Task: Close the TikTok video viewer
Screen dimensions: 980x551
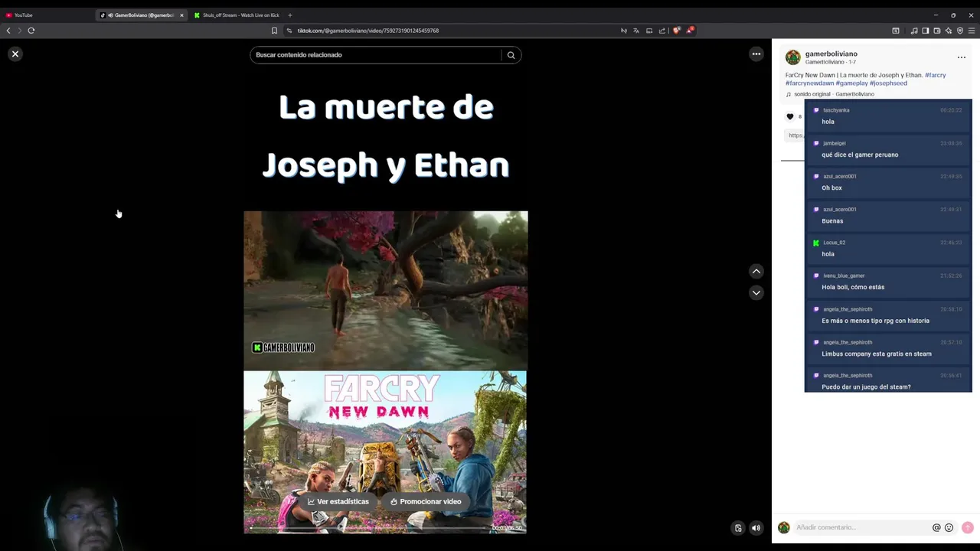Action: point(15,54)
